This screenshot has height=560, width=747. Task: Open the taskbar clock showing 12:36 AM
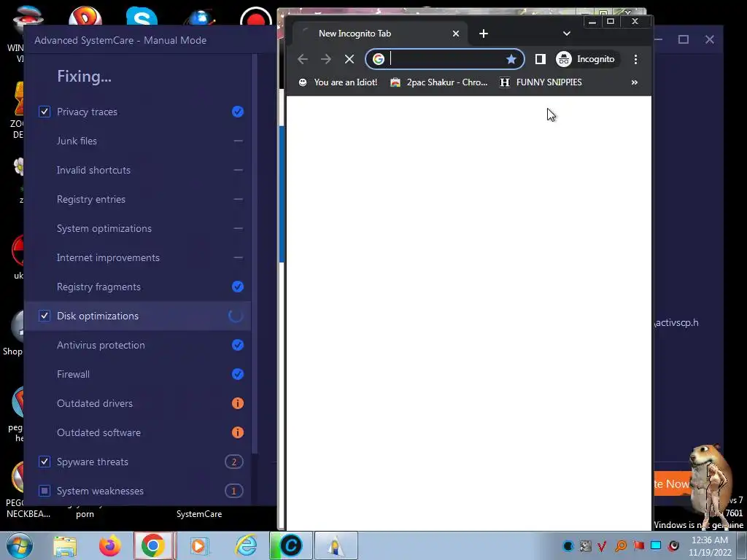click(x=710, y=546)
